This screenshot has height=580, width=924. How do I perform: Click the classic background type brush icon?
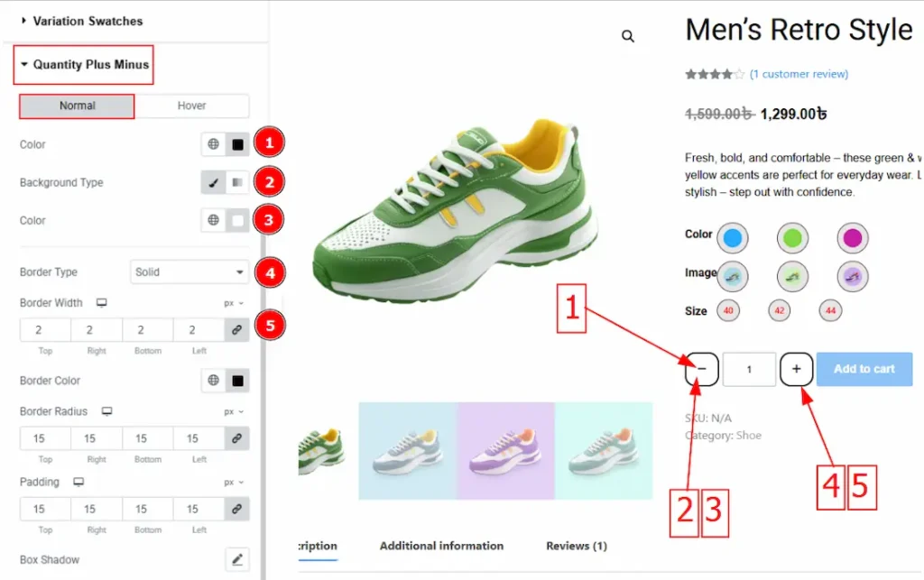(213, 182)
